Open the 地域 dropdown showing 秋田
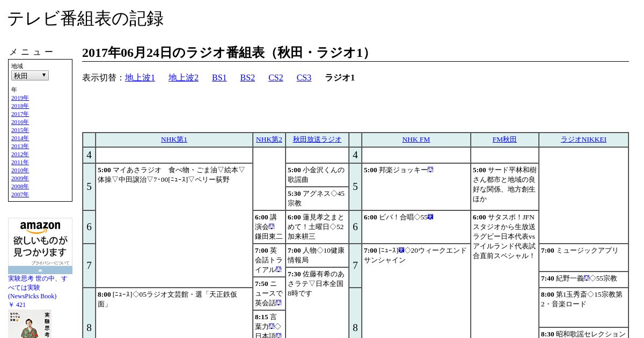This screenshot has width=644, height=338. [30, 76]
